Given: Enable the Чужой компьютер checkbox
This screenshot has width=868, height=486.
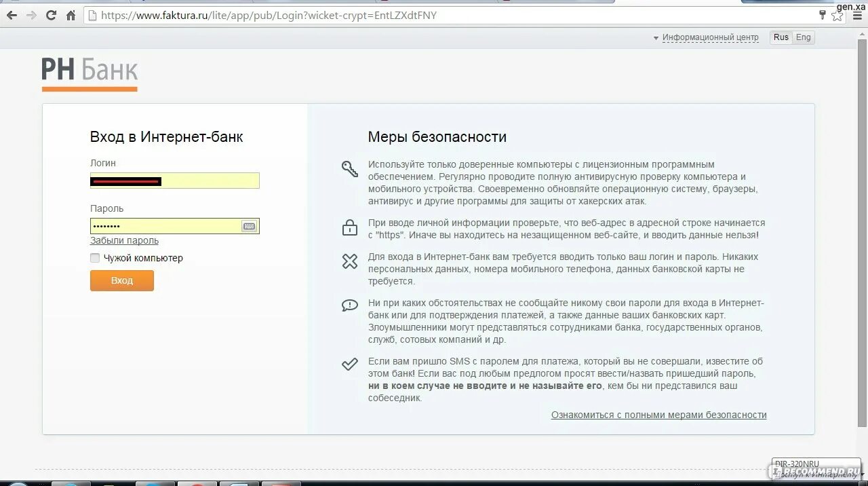Looking at the screenshot, I should click(x=95, y=258).
